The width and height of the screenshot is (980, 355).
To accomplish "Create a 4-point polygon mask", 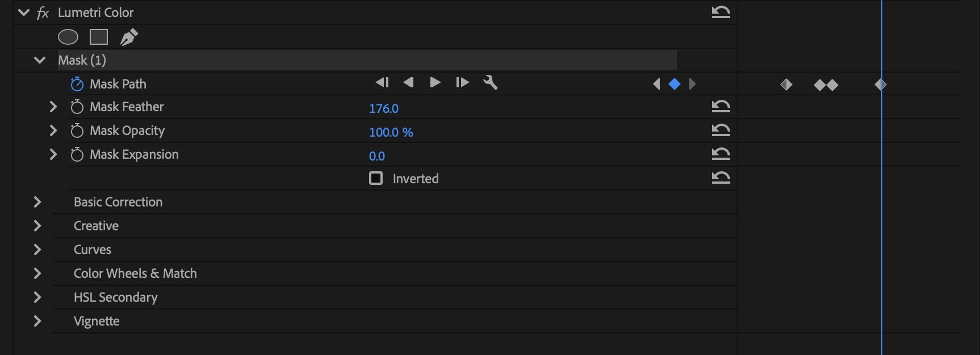I will [99, 37].
